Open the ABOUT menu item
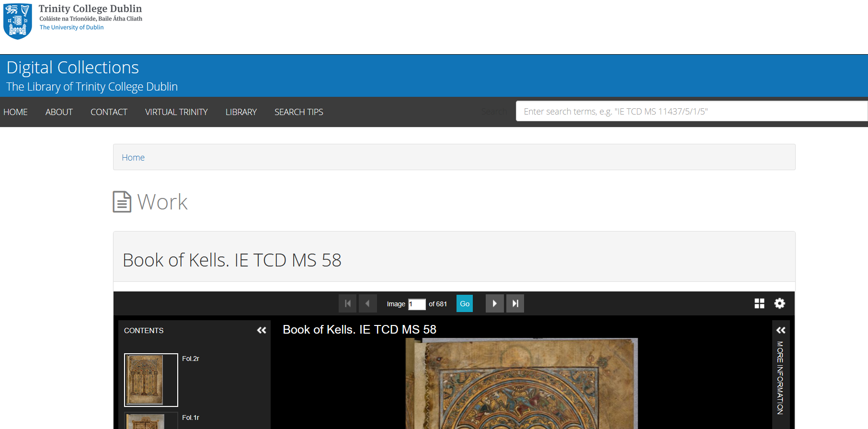 59,112
